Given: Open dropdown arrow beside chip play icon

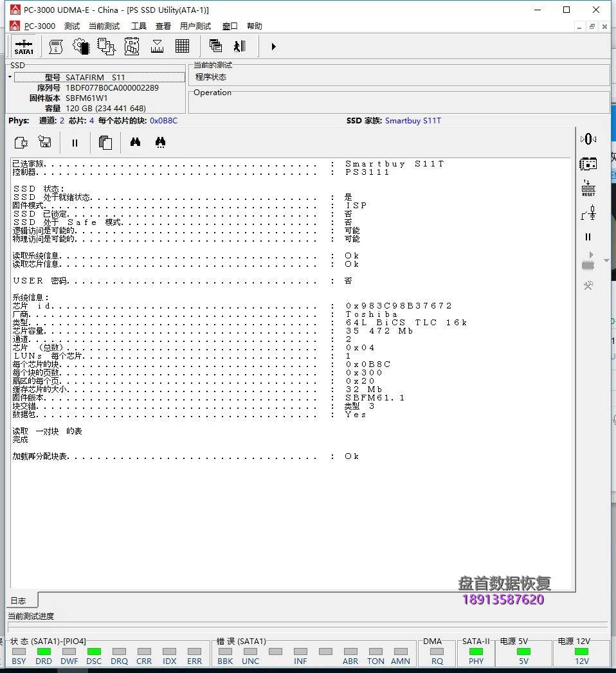Looking at the screenshot, I should pyautogui.click(x=606, y=260).
